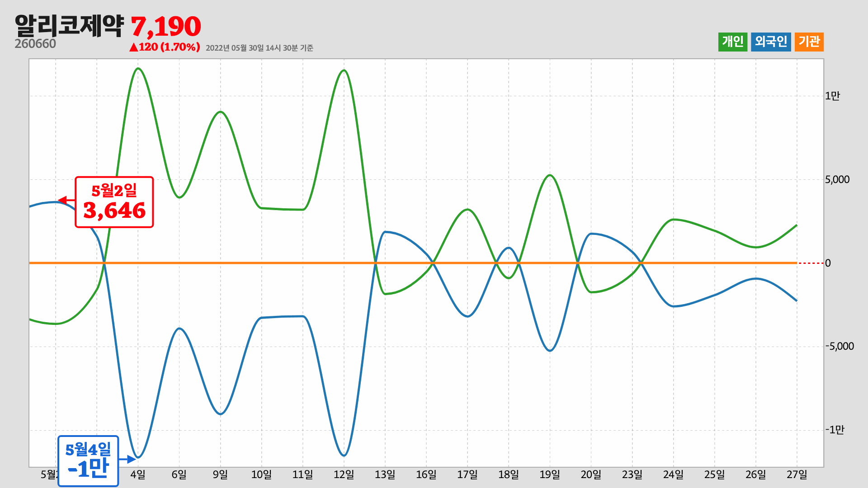Click the blue line trough at 12일
The height and width of the screenshot is (488, 868).
pyautogui.click(x=344, y=455)
